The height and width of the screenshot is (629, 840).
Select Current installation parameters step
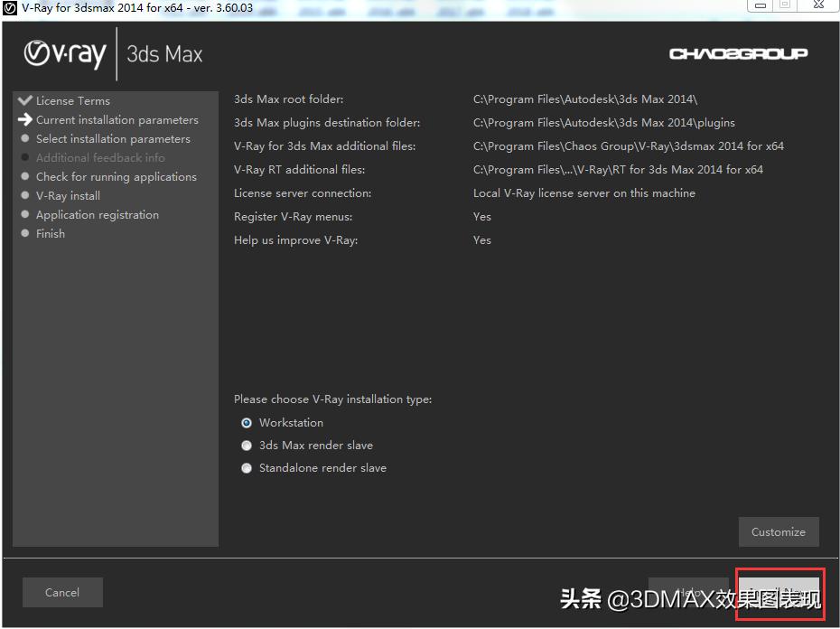point(117,119)
